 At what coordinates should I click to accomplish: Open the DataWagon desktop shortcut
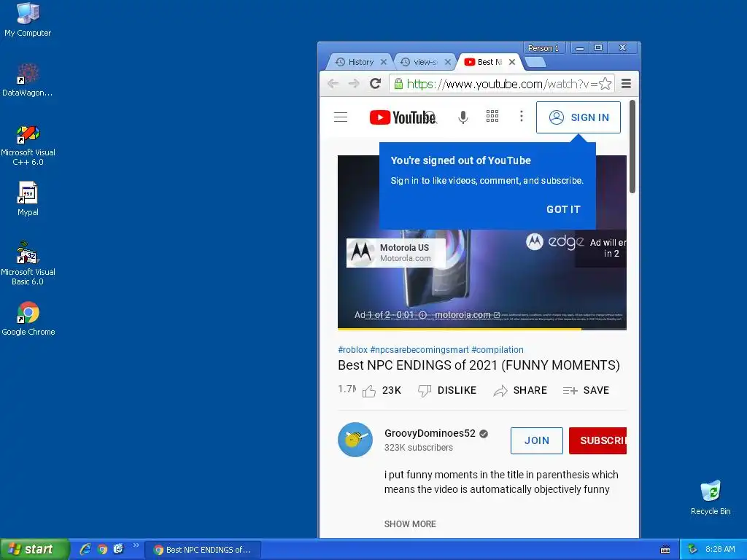click(x=28, y=80)
